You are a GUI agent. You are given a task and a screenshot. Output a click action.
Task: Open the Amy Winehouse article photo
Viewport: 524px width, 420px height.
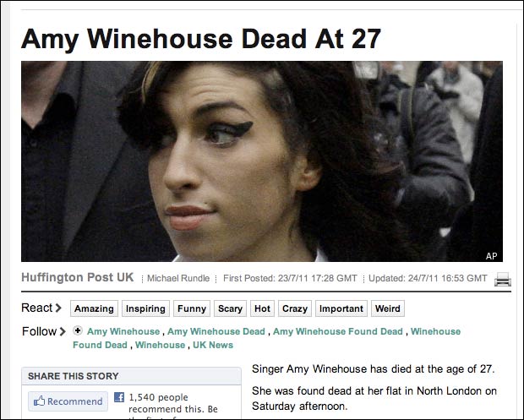[262, 161]
